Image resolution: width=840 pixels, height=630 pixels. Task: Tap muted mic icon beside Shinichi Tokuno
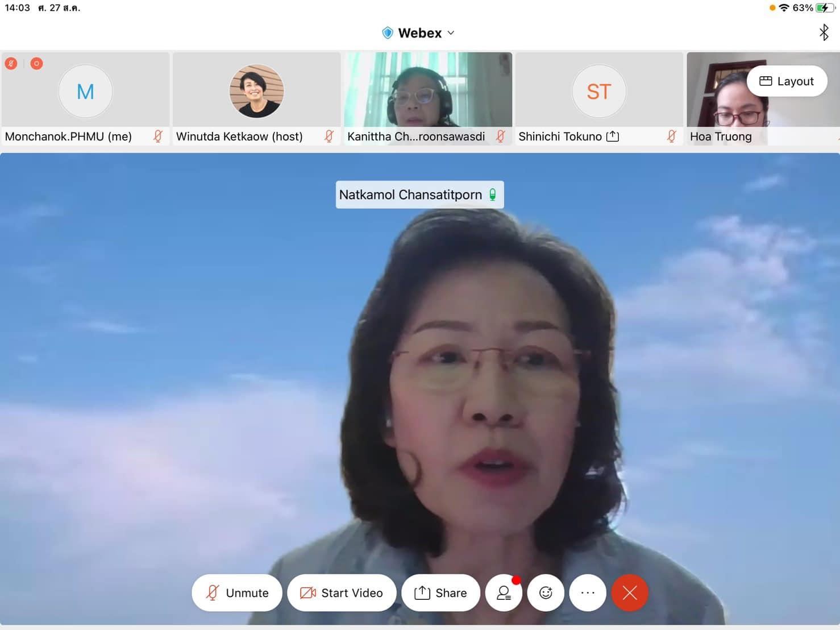click(x=672, y=136)
